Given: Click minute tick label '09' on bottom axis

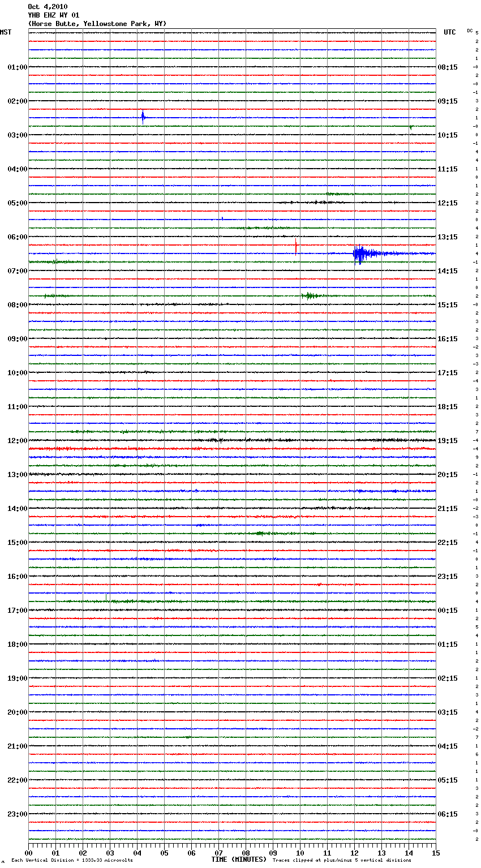Looking at the screenshot, I should coord(273,853).
